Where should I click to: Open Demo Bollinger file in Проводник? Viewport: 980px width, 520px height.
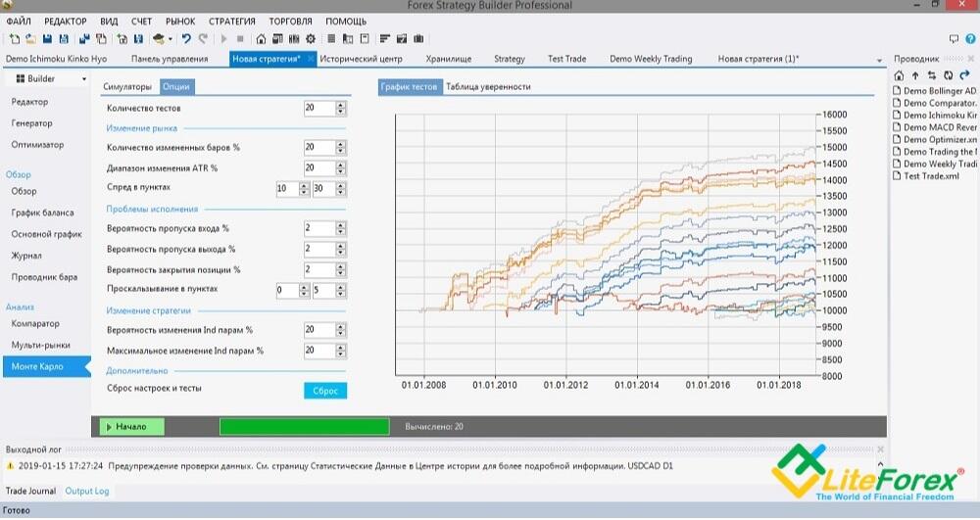pyautogui.click(x=935, y=90)
